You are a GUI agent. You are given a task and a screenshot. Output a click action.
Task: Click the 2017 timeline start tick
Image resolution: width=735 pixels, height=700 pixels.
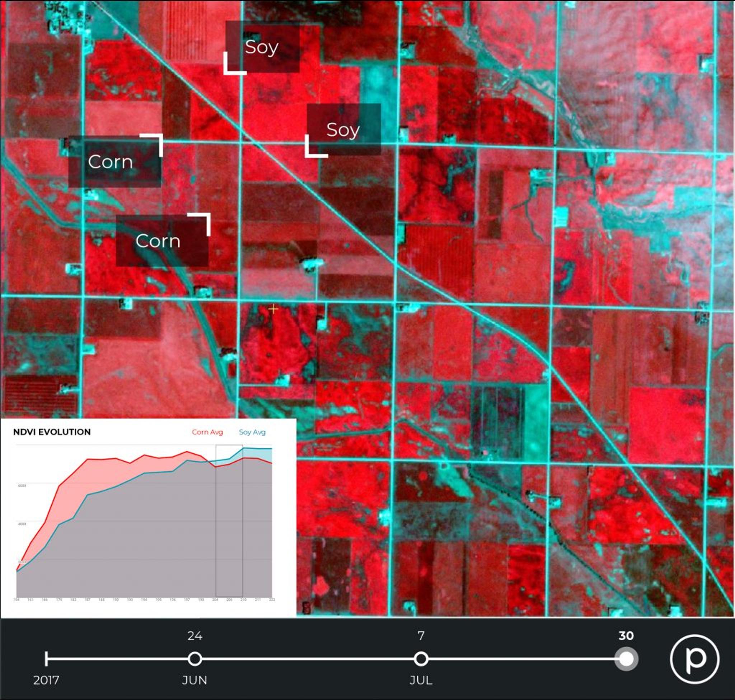point(46,659)
